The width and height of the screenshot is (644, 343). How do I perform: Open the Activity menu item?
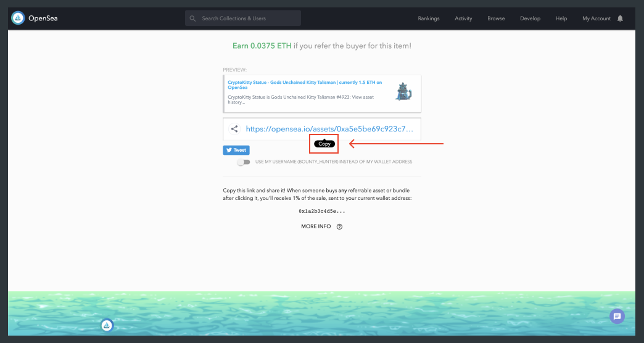[x=463, y=19]
